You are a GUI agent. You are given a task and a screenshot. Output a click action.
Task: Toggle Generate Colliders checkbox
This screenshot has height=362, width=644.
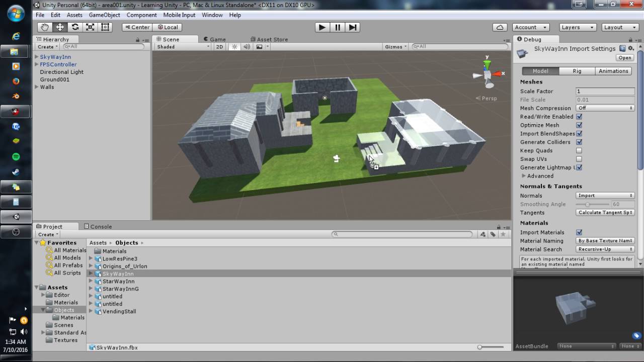point(579,142)
